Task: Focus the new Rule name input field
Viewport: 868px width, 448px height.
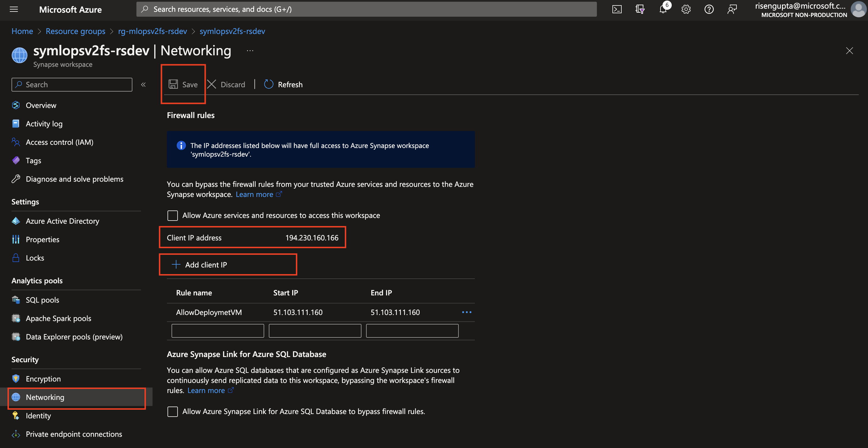Action: point(218,331)
